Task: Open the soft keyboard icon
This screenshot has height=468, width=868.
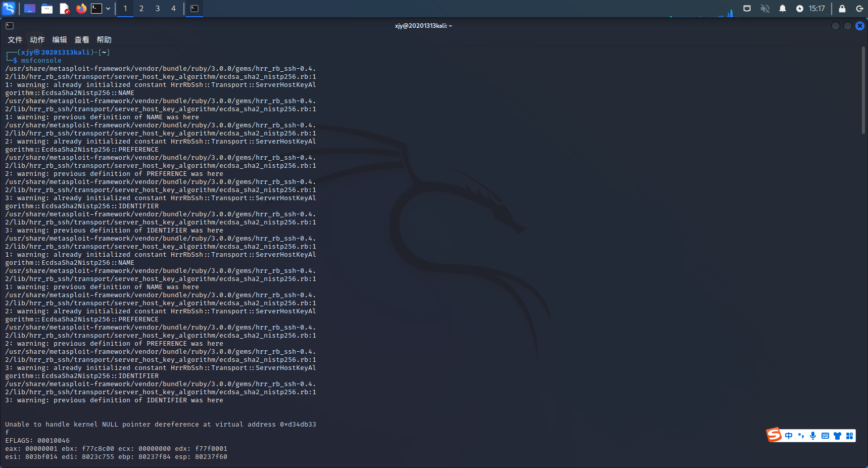Action: tap(825, 436)
